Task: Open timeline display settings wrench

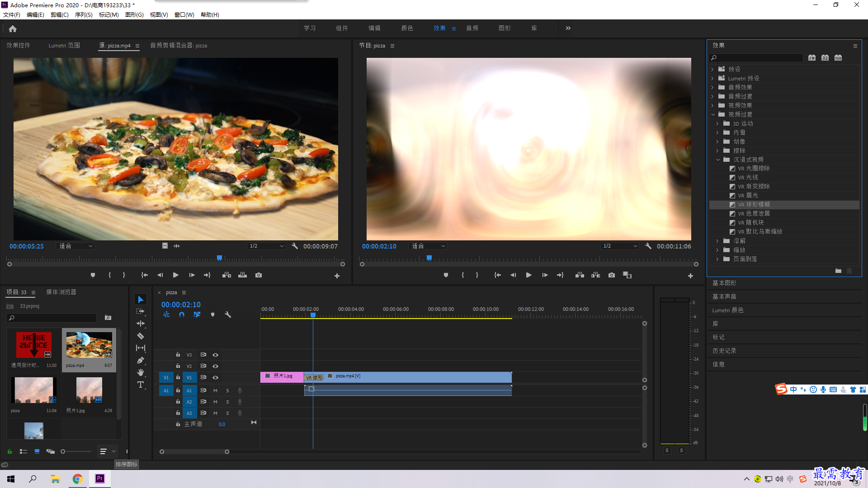Action: pos(228,314)
